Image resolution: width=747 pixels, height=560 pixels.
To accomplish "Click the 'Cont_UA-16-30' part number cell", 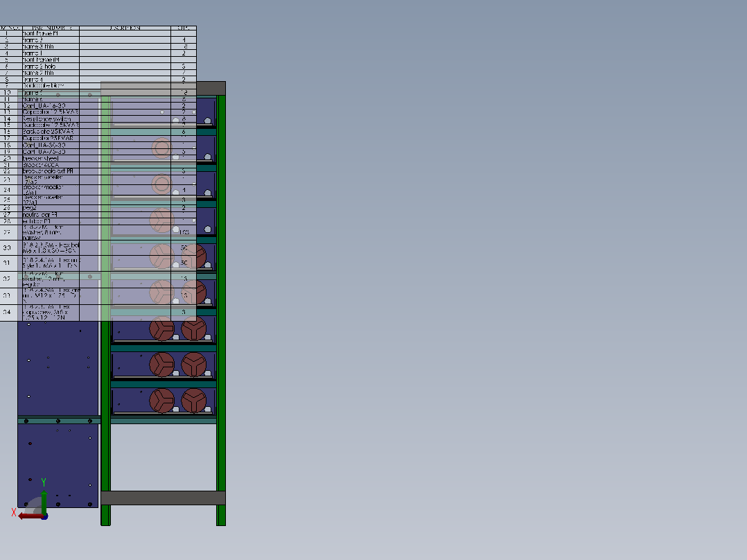I will [51, 106].
